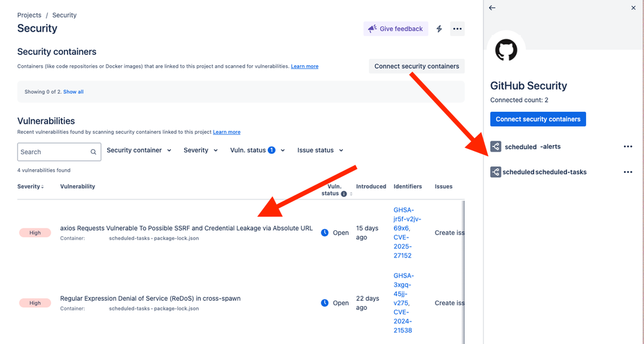Click the ReDoS in cross-spawn vulnerability title
644x344 pixels.
(150, 298)
